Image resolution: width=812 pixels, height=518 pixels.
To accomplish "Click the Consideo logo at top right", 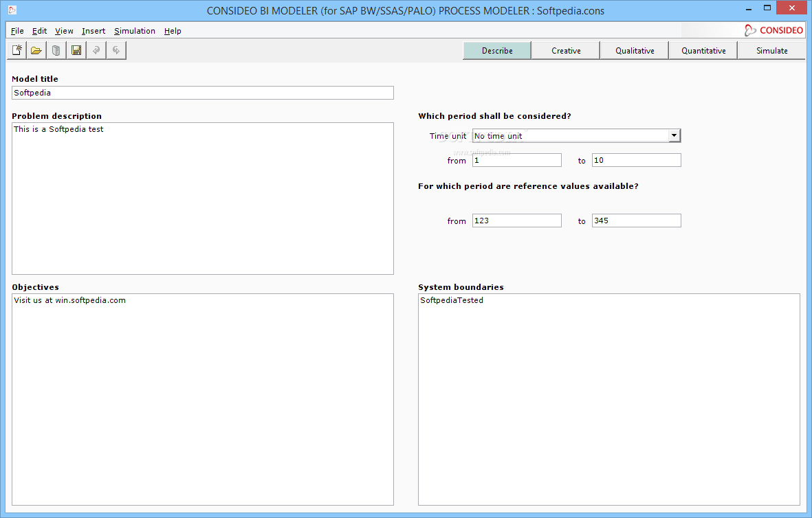I will tap(773, 30).
